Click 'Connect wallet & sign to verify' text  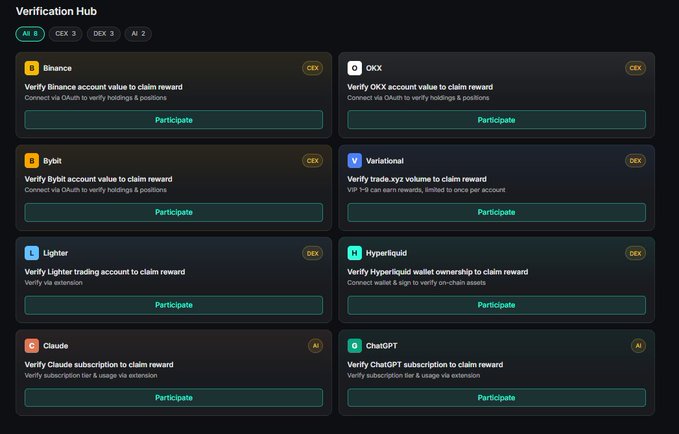tap(417, 282)
